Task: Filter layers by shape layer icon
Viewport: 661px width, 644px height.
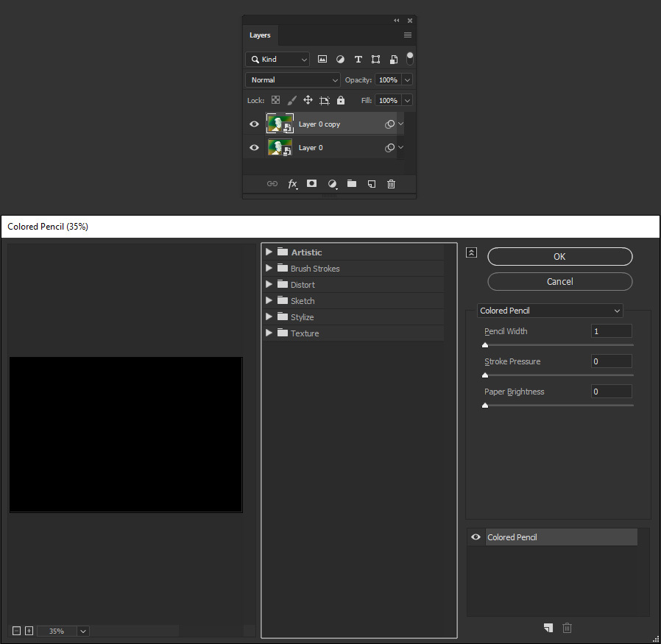Action: 375,60
